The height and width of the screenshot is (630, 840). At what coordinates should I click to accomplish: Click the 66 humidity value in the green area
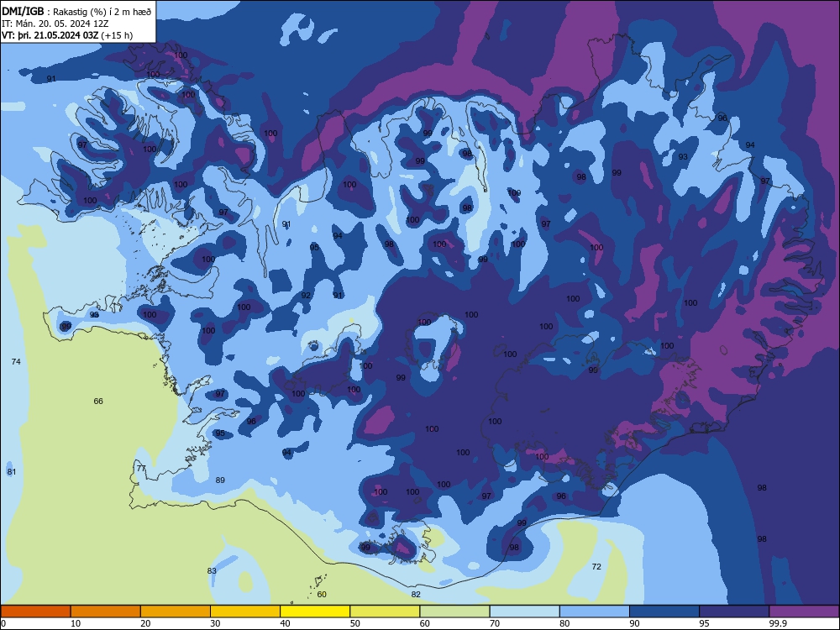click(98, 401)
